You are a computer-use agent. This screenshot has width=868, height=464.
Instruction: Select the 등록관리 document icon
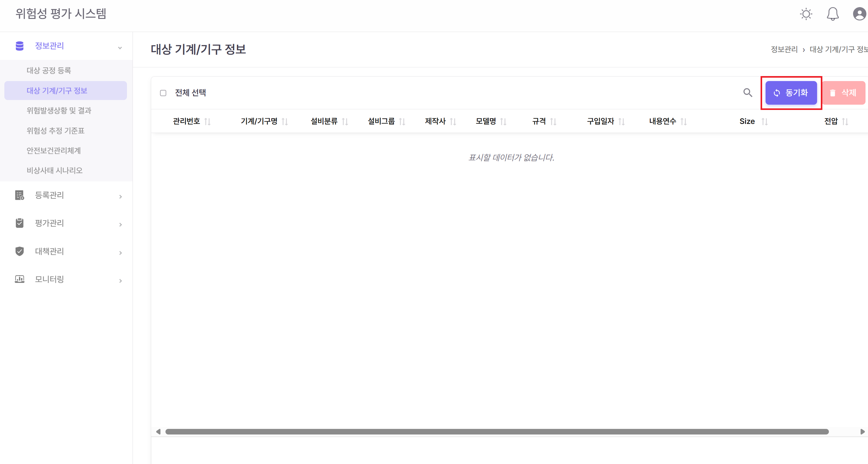tap(19, 196)
